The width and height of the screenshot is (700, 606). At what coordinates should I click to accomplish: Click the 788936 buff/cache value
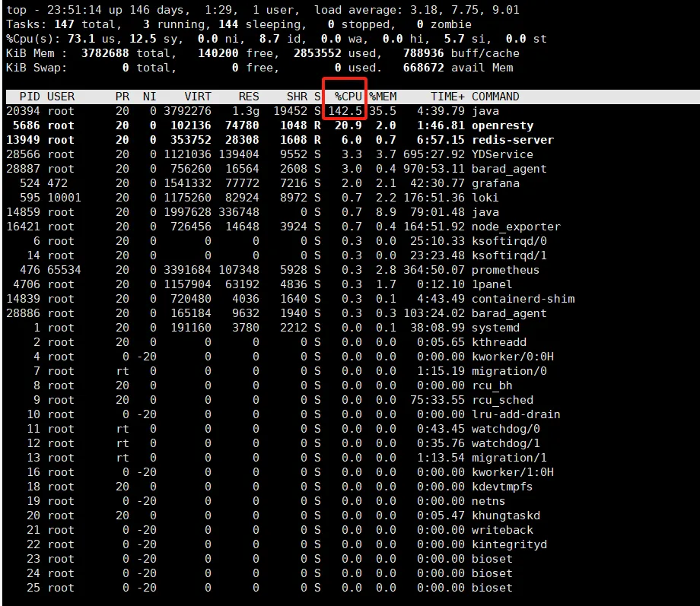coord(424,53)
